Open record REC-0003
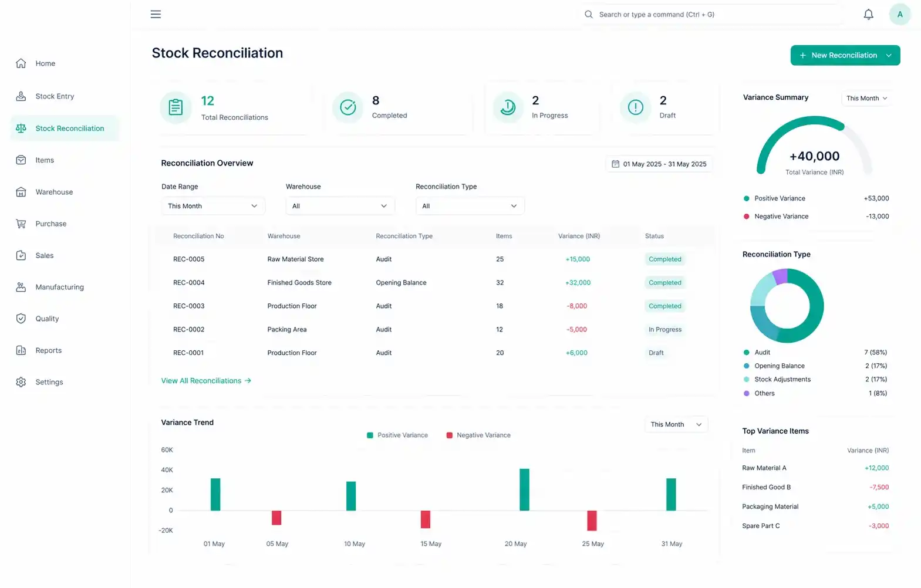This screenshot has height=588, width=921. 188,306
